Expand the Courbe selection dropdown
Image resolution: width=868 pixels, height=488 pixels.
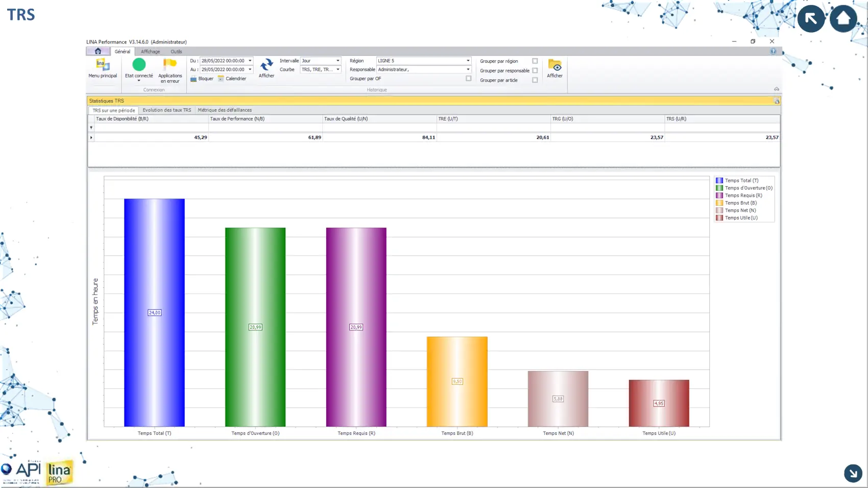tap(337, 69)
